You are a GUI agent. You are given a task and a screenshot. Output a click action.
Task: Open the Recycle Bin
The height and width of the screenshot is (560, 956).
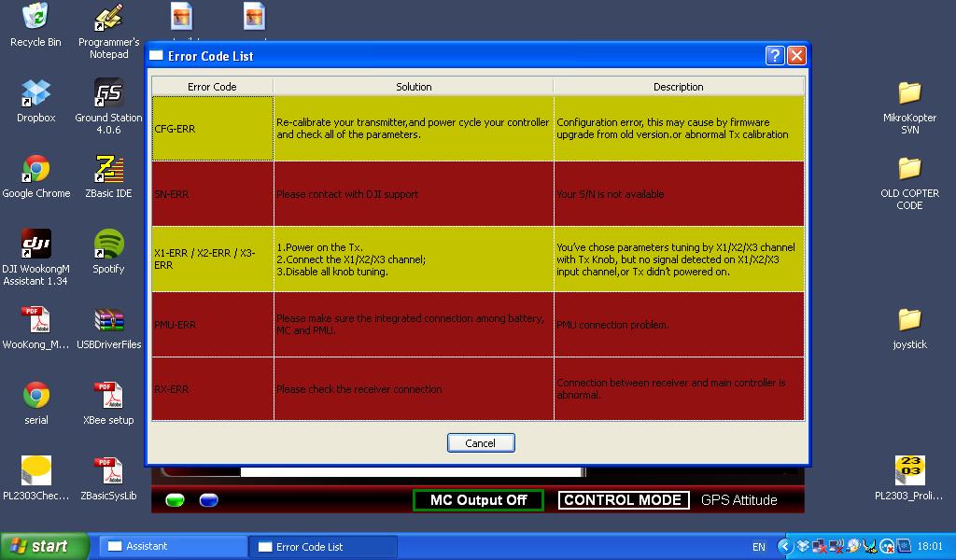point(35,19)
